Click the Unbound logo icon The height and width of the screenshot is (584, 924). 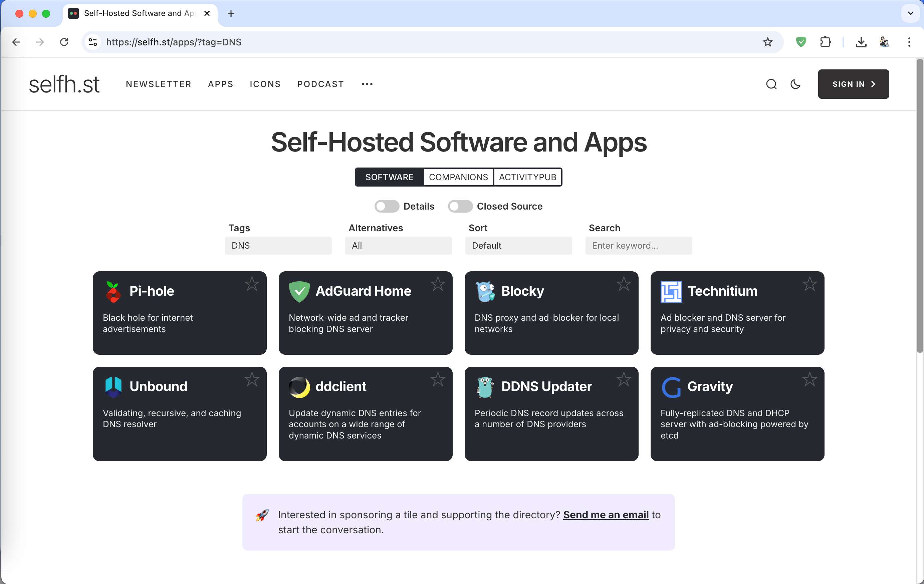tap(113, 387)
